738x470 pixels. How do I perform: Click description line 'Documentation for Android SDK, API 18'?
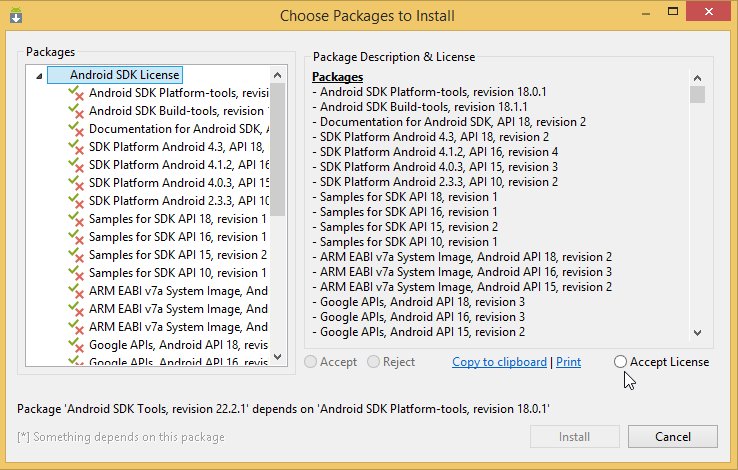449,122
